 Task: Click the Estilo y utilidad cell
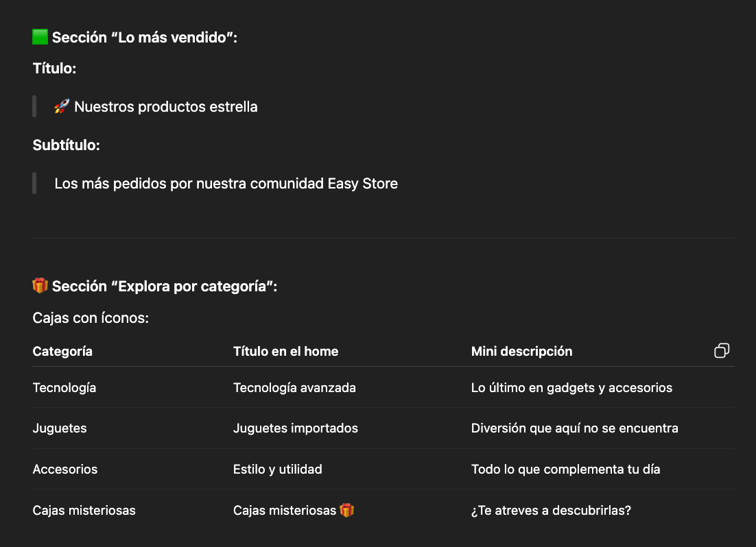tap(278, 469)
